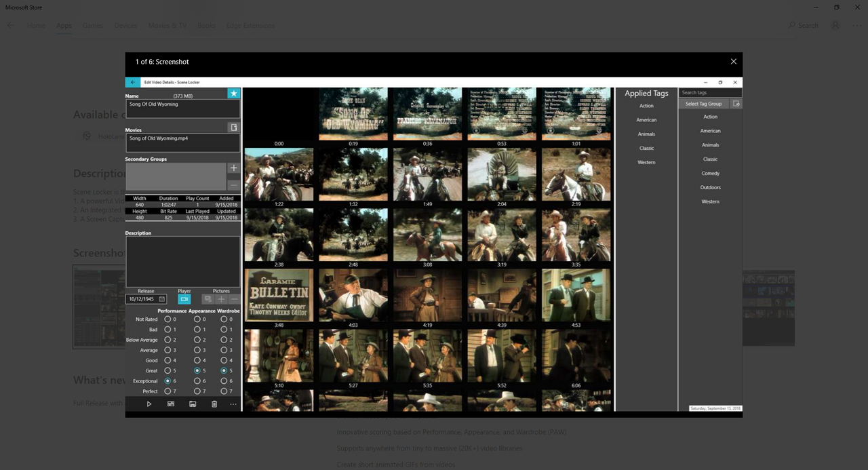Click the edit tag group icon
Image resolution: width=868 pixels, height=470 pixels.
736,104
